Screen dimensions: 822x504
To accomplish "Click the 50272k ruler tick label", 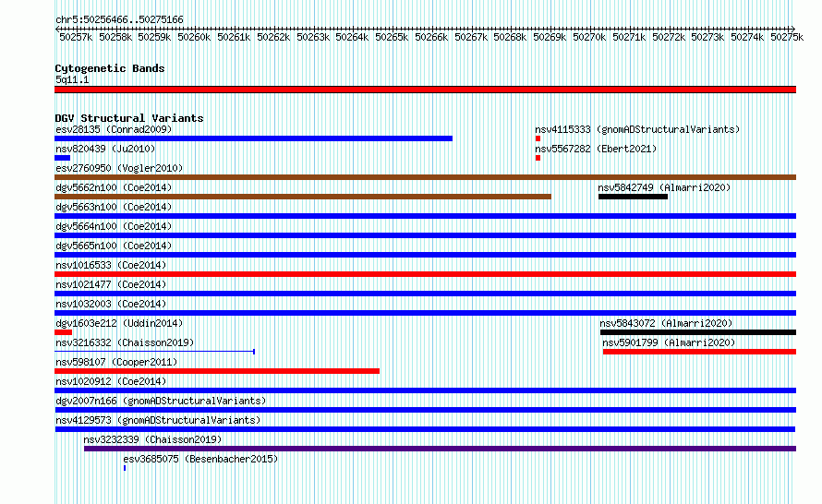I will coord(669,37).
